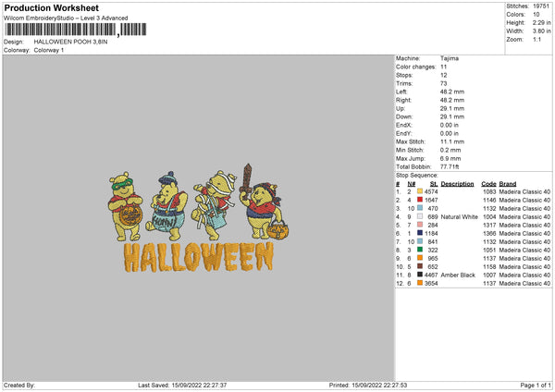This screenshot has width=555, height=392.
Task: Select the brown swatch in stop 10
Action: 421,267
